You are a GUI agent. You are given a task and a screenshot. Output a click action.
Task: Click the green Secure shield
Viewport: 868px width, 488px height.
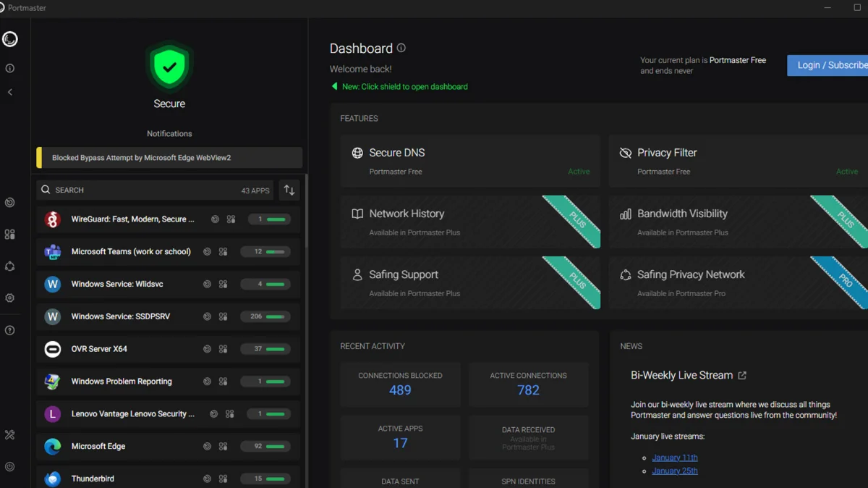click(169, 67)
